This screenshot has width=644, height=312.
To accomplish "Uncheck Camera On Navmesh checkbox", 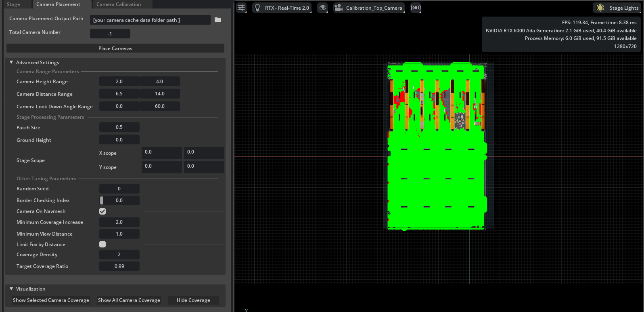I will (x=102, y=211).
